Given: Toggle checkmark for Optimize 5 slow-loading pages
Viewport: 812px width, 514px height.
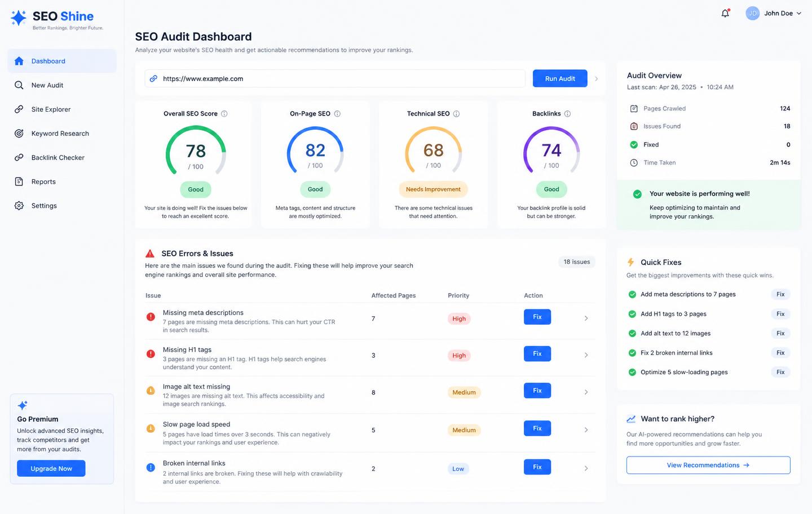Looking at the screenshot, I should tap(632, 372).
